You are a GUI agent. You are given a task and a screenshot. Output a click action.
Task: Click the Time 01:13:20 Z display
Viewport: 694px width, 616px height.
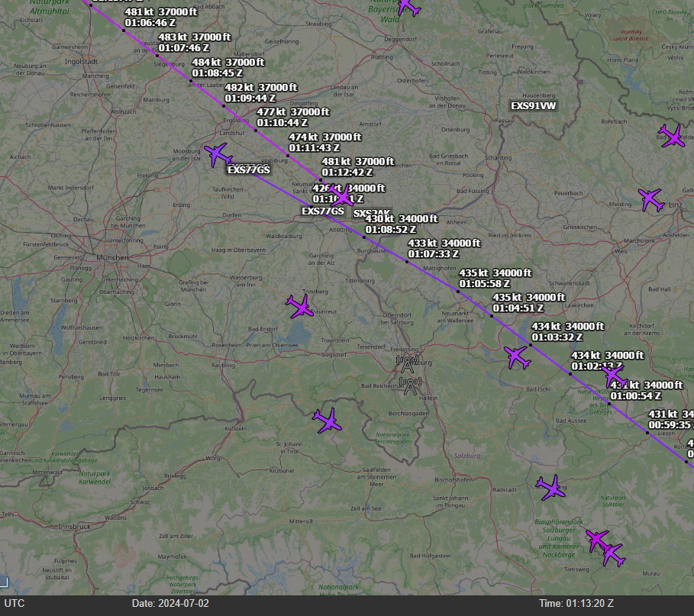(x=576, y=604)
